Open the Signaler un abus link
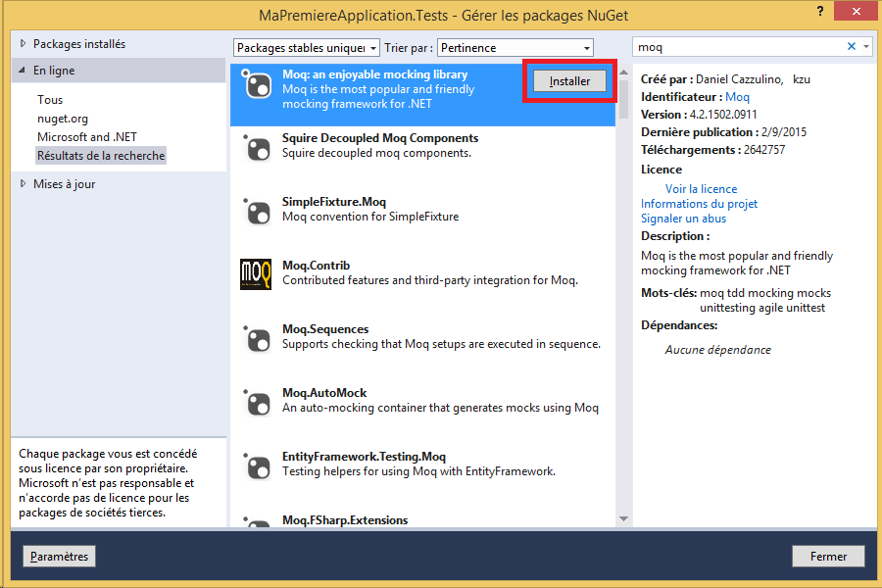The width and height of the screenshot is (882, 588). [683, 219]
